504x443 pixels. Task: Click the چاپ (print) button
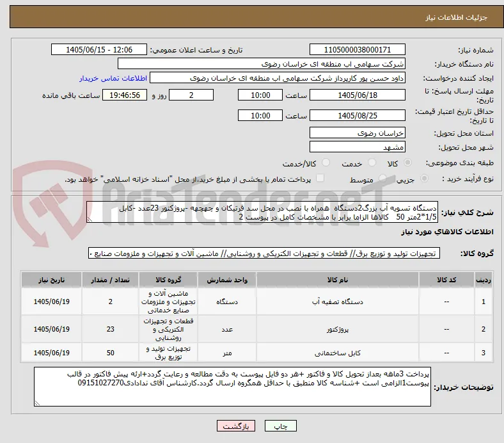tap(280, 426)
